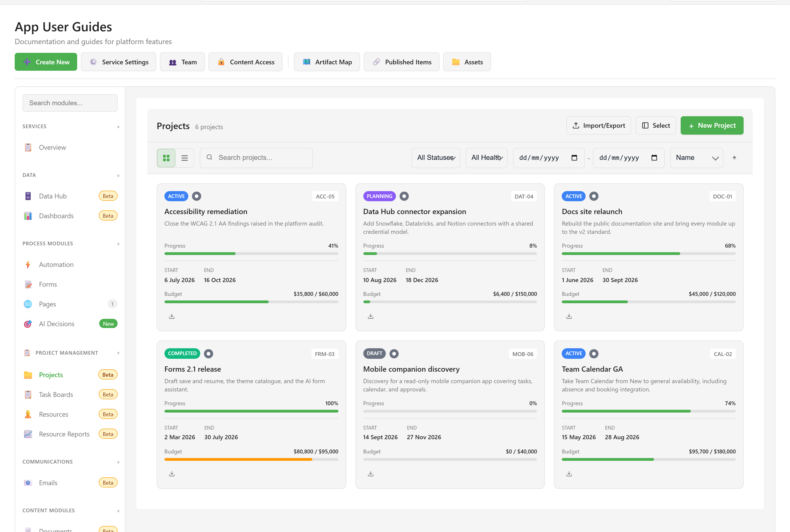Click download icon on Accessibility remediation card
This screenshot has height=532, width=790.
click(x=172, y=316)
